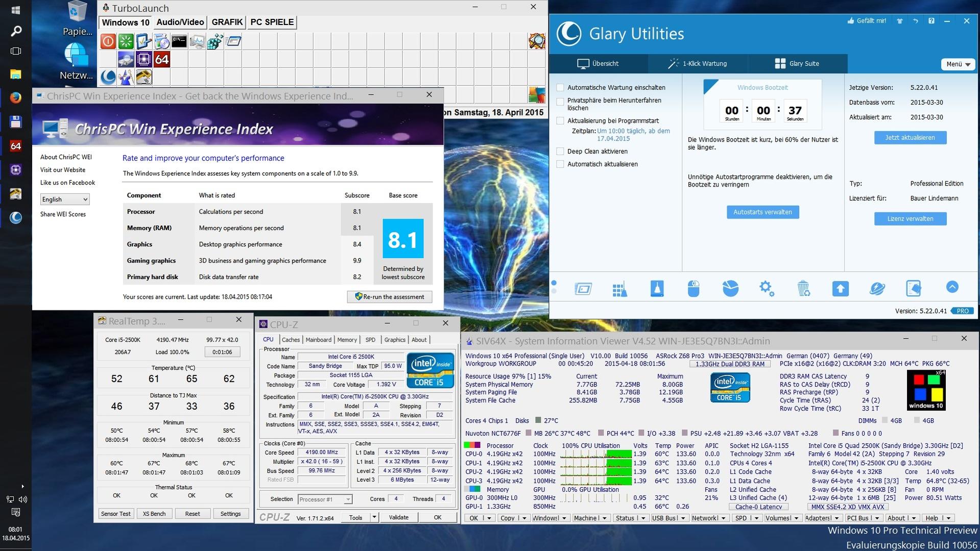The height and width of the screenshot is (551, 980).
Task: Expand the Machine dropdown arrow in SIV
Action: [x=605, y=518]
